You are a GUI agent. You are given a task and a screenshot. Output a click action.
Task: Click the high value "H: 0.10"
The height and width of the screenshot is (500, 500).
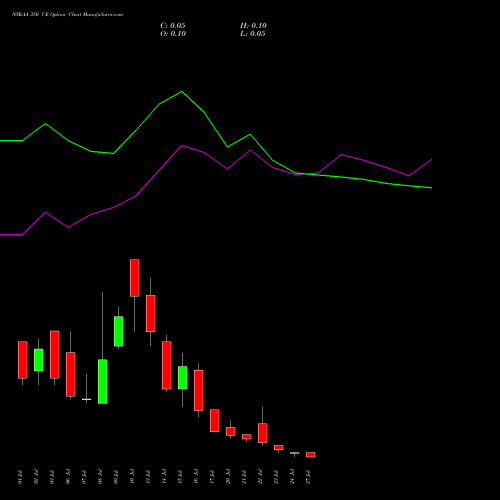click(x=253, y=26)
